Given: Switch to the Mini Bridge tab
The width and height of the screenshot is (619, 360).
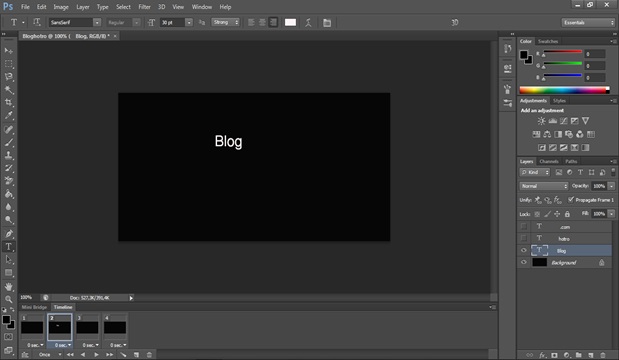Looking at the screenshot, I should click(34, 307).
